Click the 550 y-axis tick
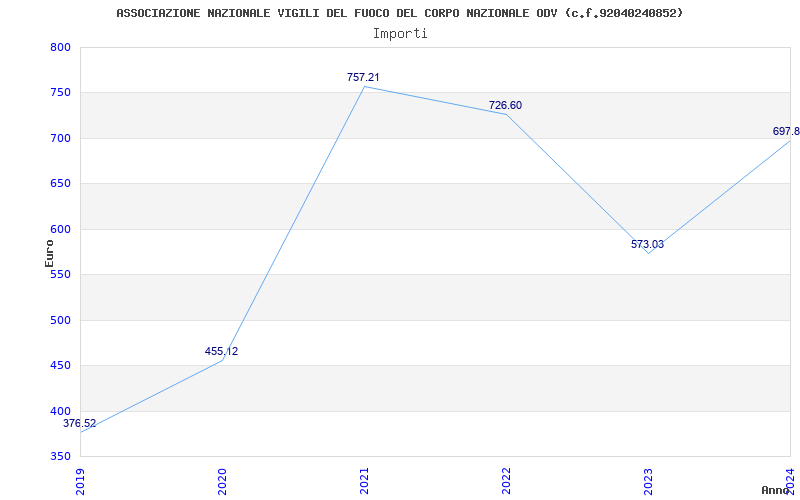The image size is (800, 500). point(60,275)
